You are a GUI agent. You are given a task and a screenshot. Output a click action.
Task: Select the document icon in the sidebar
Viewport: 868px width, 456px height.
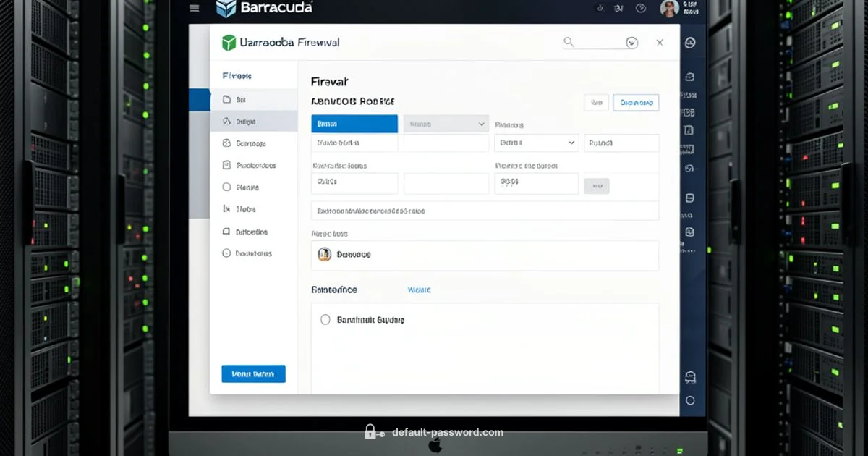coord(226,99)
